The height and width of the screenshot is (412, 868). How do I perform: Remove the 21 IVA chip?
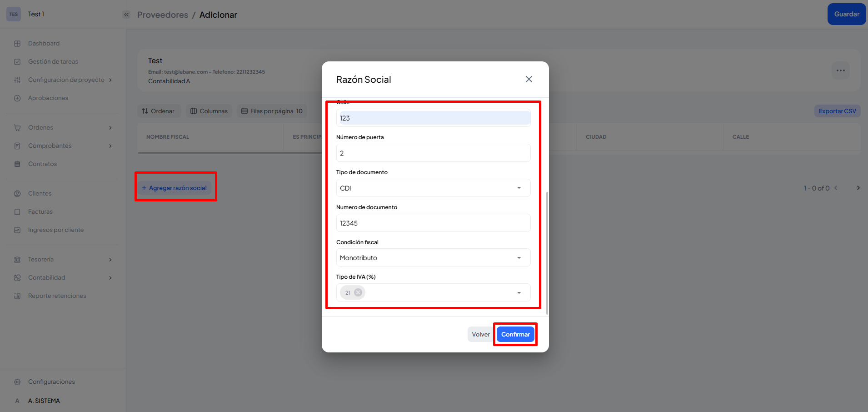click(358, 292)
